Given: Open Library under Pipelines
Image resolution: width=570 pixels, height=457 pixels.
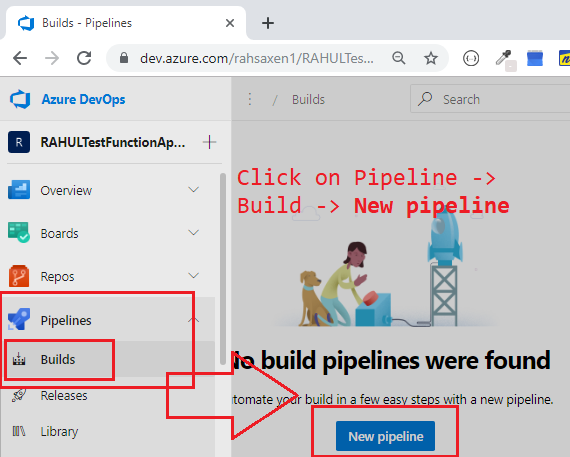Looking at the screenshot, I should [x=59, y=432].
